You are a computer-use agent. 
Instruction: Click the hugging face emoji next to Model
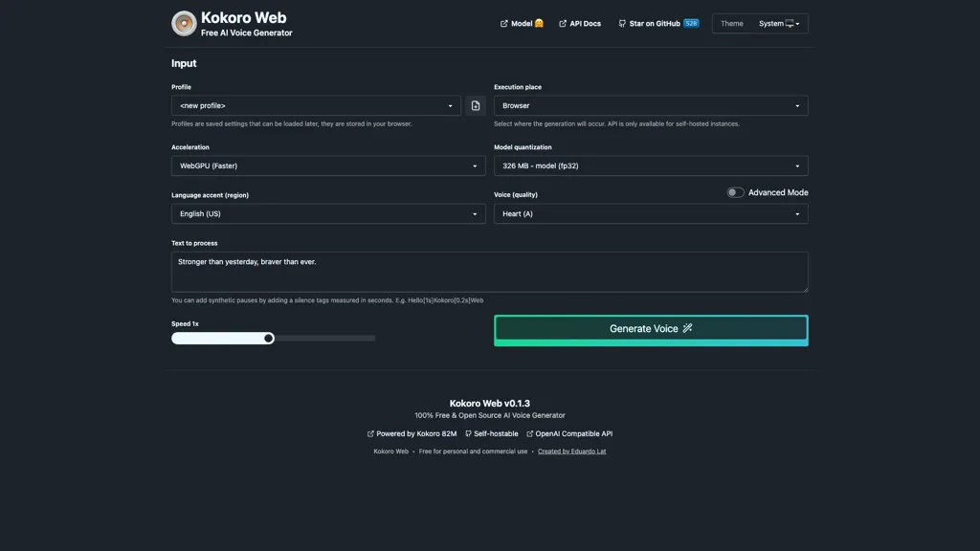point(539,23)
